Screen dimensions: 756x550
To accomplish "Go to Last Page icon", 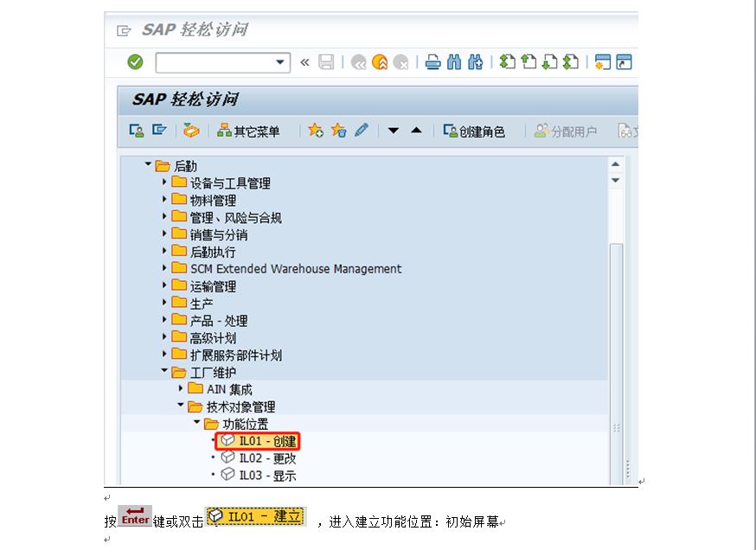I will coord(572,61).
